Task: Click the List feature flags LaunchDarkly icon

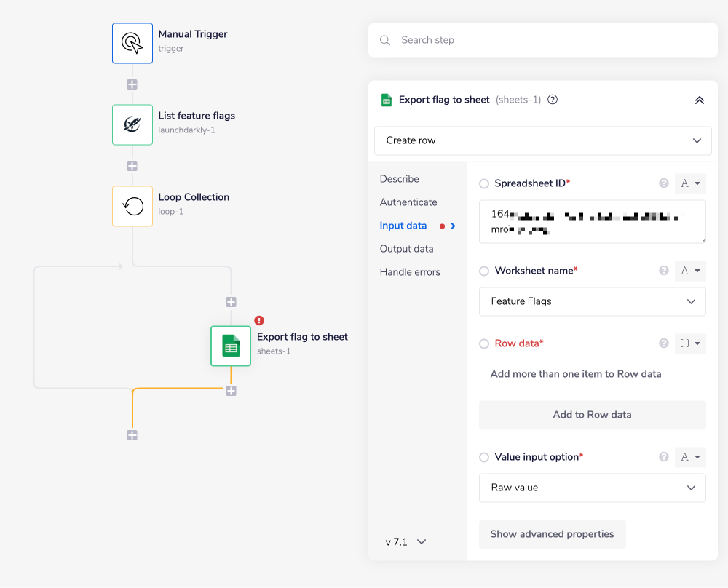Action: (132, 124)
